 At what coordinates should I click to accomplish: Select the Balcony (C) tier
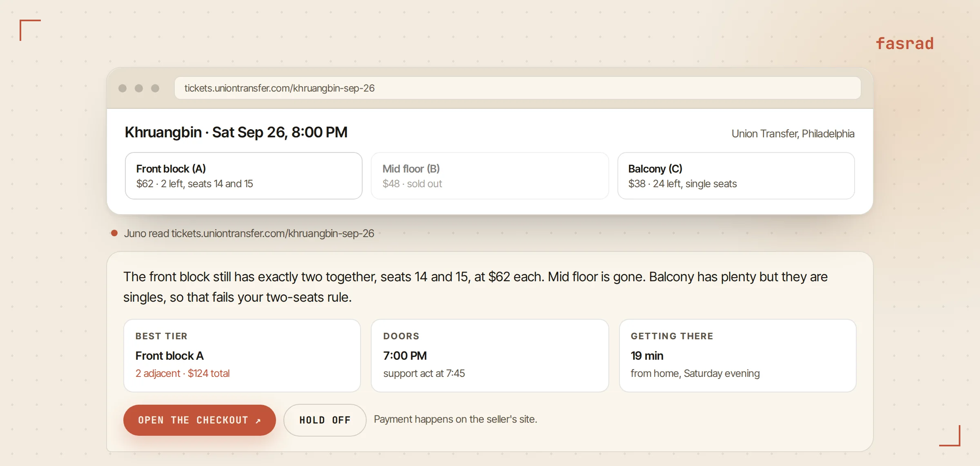click(x=736, y=176)
